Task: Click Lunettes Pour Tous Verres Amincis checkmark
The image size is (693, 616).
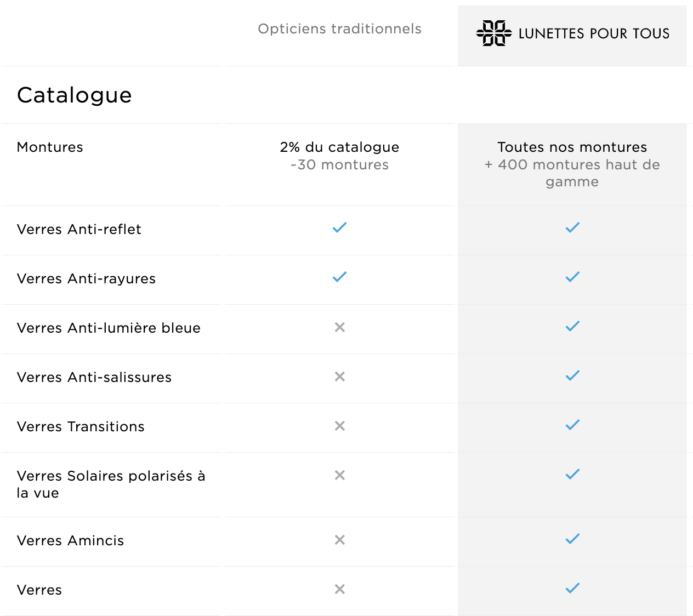Action: tap(572, 539)
